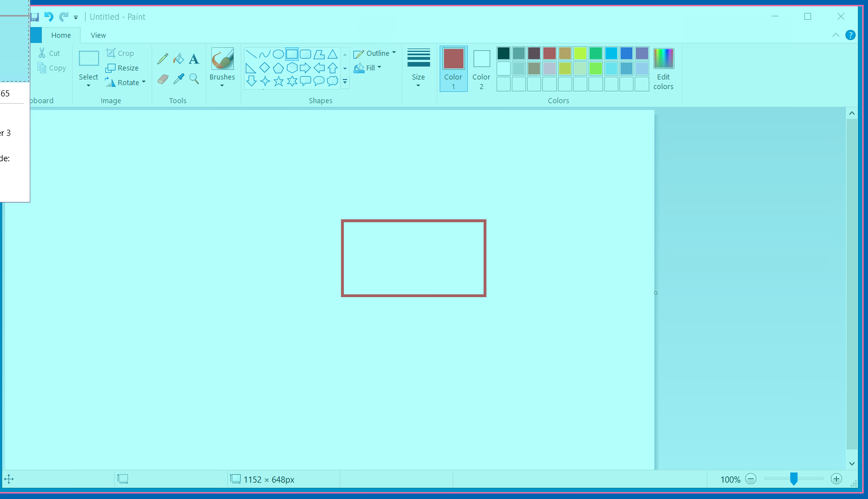This screenshot has height=499, width=868.
Task: Choose the Rounded rectangle shape
Action: [x=305, y=54]
